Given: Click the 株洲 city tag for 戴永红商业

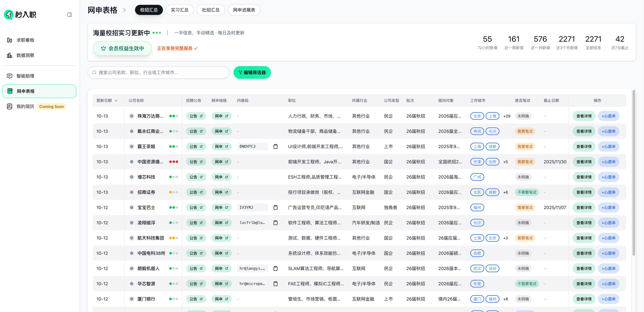Looking at the screenshot, I should coord(477,131).
